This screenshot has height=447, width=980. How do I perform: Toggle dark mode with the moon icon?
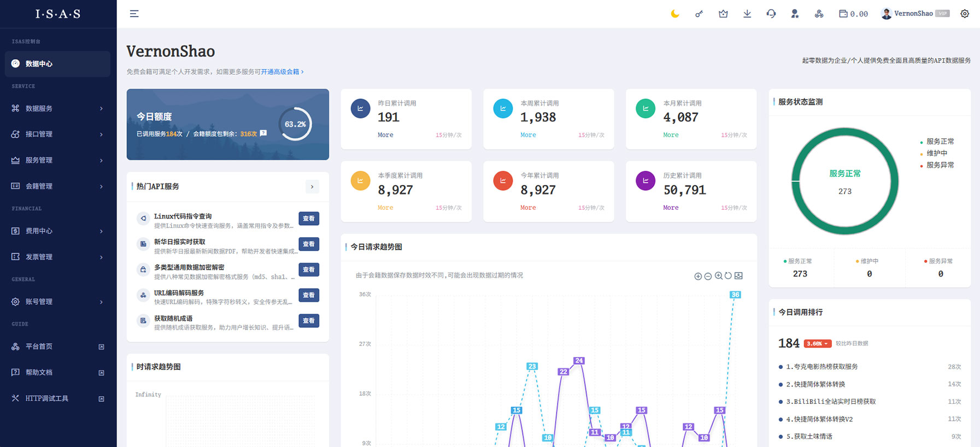click(x=675, y=14)
